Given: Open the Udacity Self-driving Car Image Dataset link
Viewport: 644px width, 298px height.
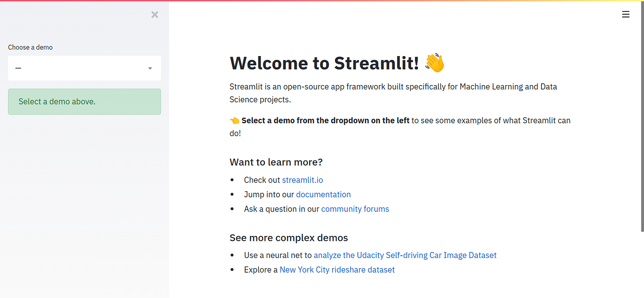Looking at the screenshot, I should pyautogui.click(x=405, y=255).
